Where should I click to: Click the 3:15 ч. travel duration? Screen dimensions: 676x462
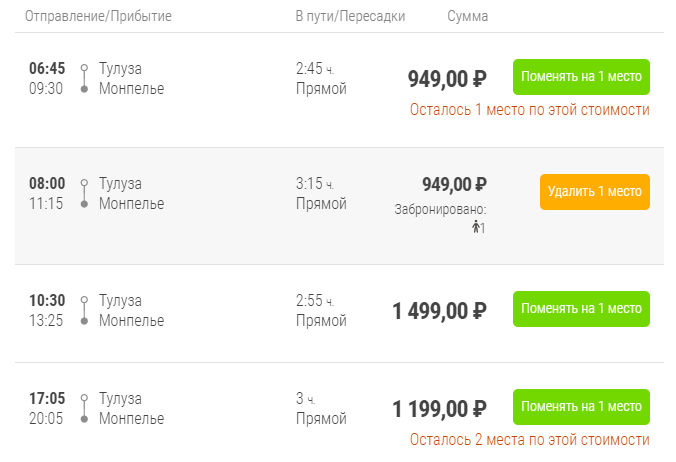pyautogui.click(x=315, y=183)
